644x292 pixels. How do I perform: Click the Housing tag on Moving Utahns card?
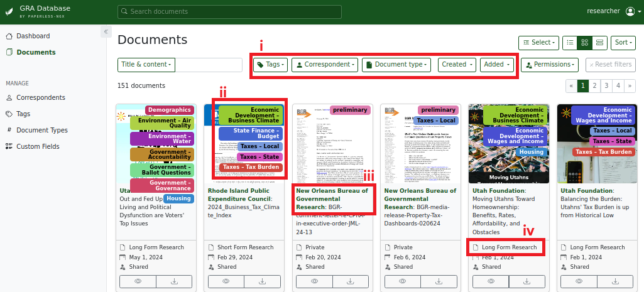[x=531, y=152]
